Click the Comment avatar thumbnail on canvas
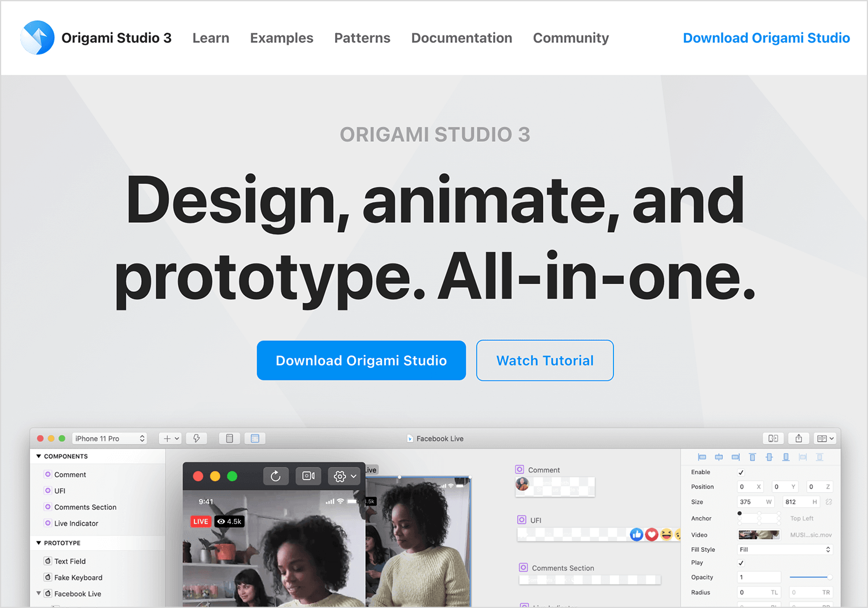 (522, 484)
